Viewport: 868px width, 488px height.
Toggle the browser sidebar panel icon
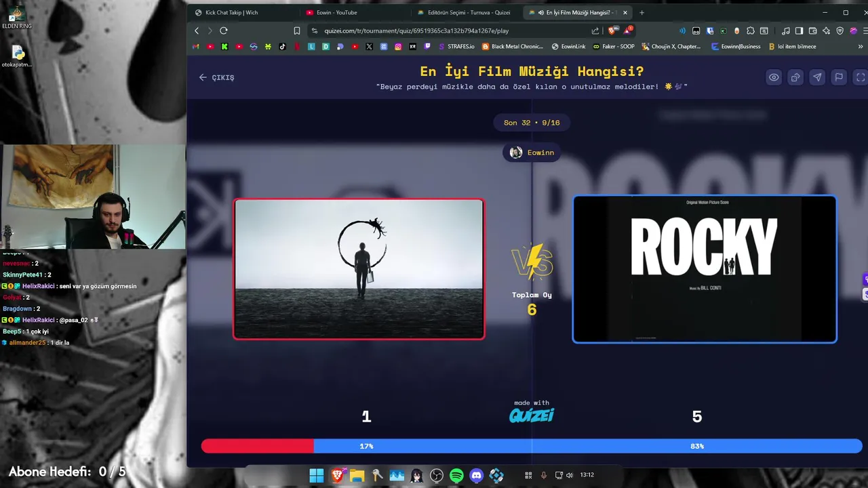pyautogui.click(x=799, y=30)
